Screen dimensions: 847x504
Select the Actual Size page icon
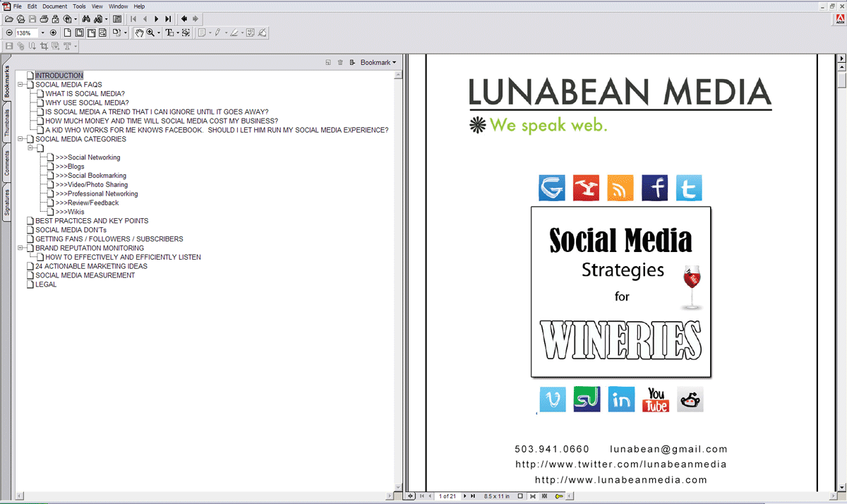[68, 33]
